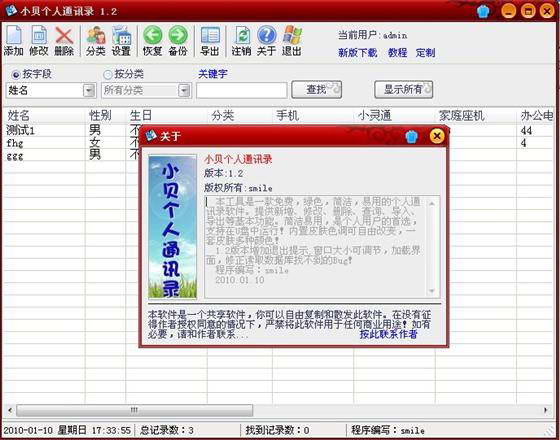
Task: Maximize the main 小贝个人通讯录 window
Action: tap(528, 11)
